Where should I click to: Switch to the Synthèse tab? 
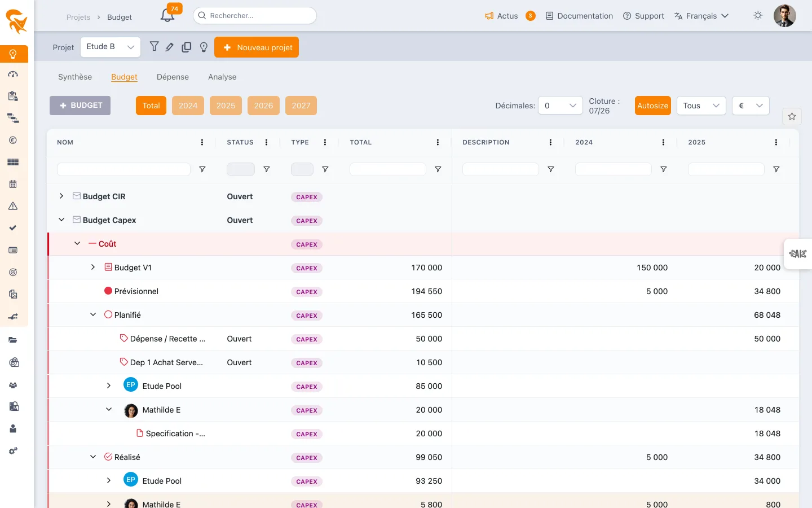pos(75,77)
